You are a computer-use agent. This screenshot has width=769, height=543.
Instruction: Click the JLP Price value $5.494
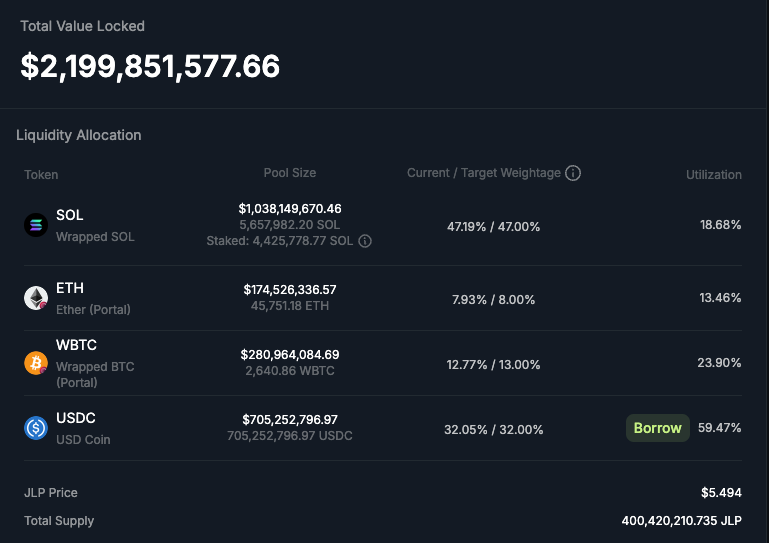click(x=721, y=493)
